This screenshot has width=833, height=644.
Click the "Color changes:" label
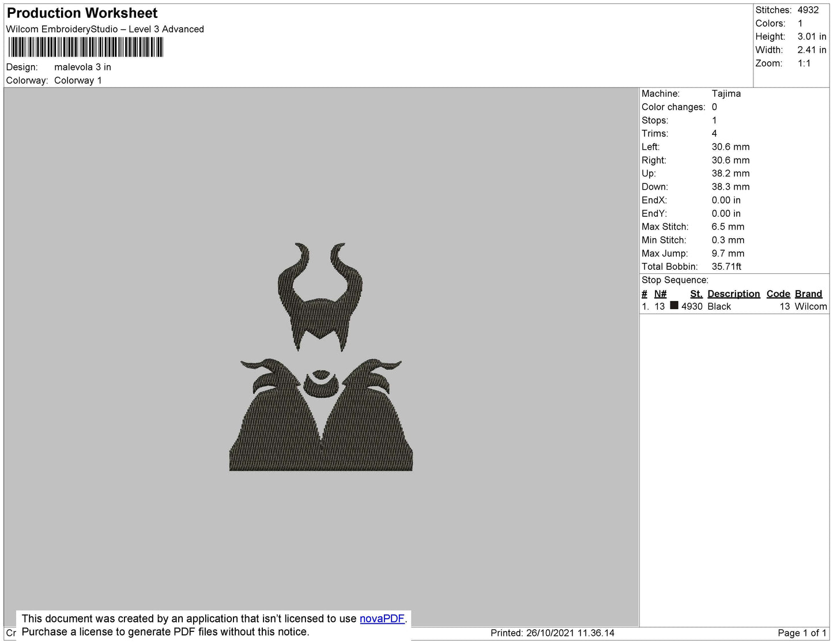[673, 107]
